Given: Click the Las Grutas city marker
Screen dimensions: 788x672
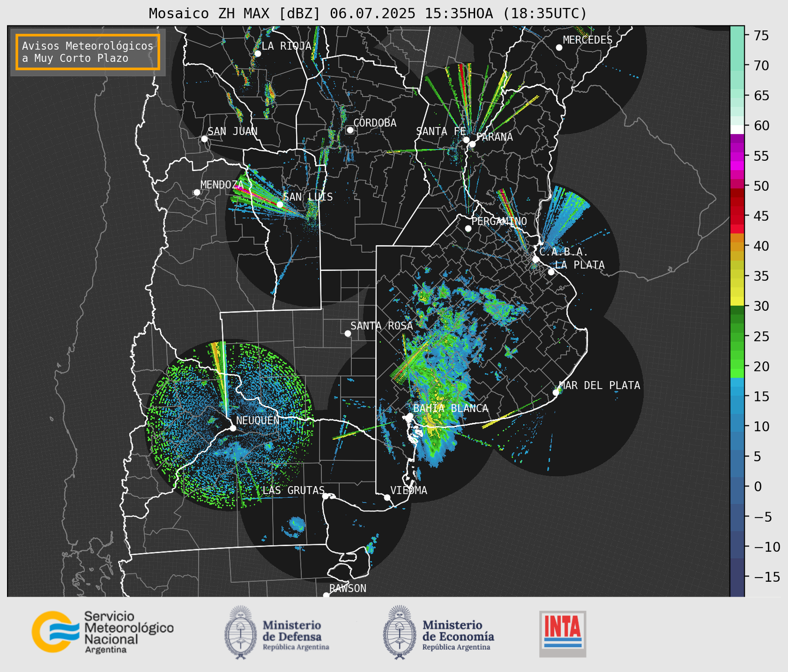Looking at the screenshot, I should coord(326,496).
